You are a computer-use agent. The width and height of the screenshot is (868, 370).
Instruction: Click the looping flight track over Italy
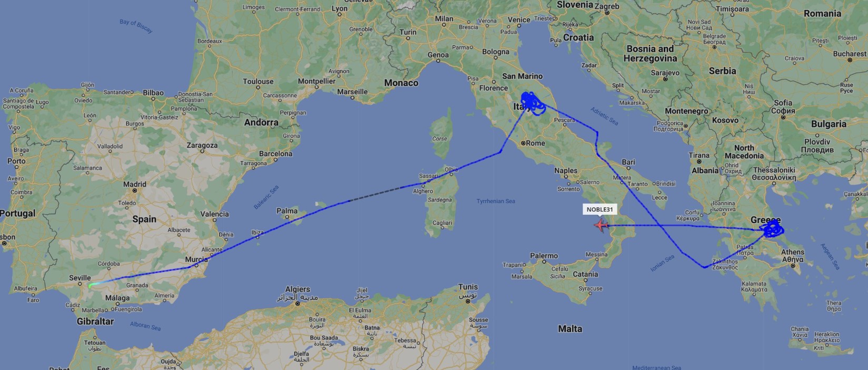533,103
